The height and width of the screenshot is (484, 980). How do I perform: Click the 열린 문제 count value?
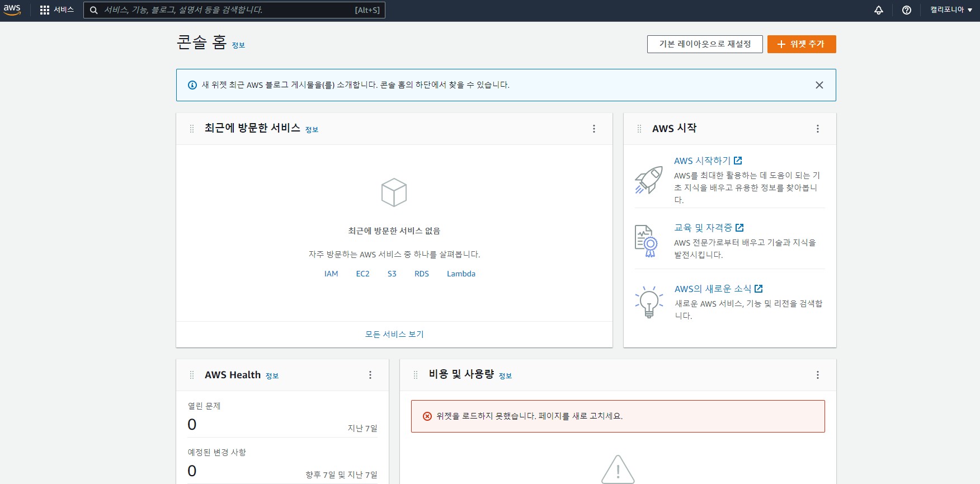192,425
